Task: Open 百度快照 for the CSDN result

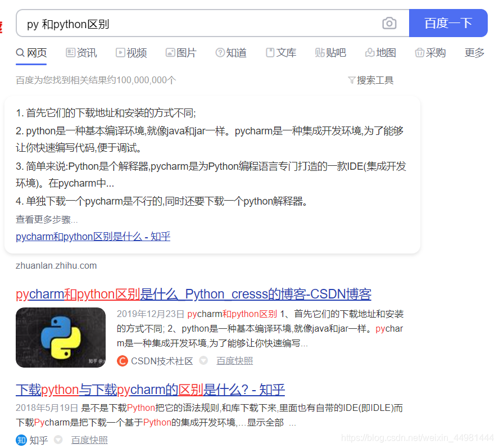Action: click(235, 361)
